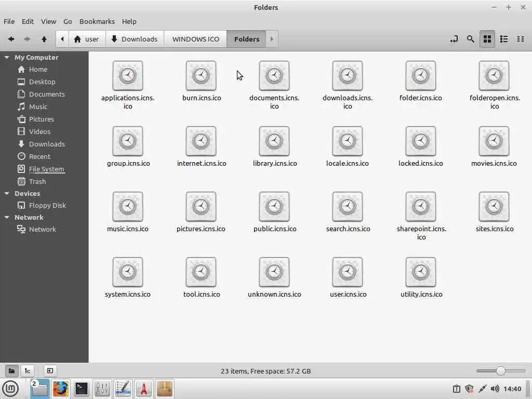The image size is (532, 399).
Task: Open volume control in system tray
Action: (x=495, y=389)
